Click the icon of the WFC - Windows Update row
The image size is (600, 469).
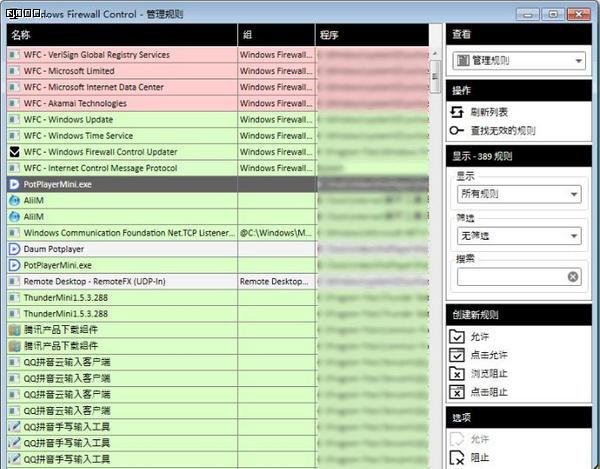click(x=14, y=120)
